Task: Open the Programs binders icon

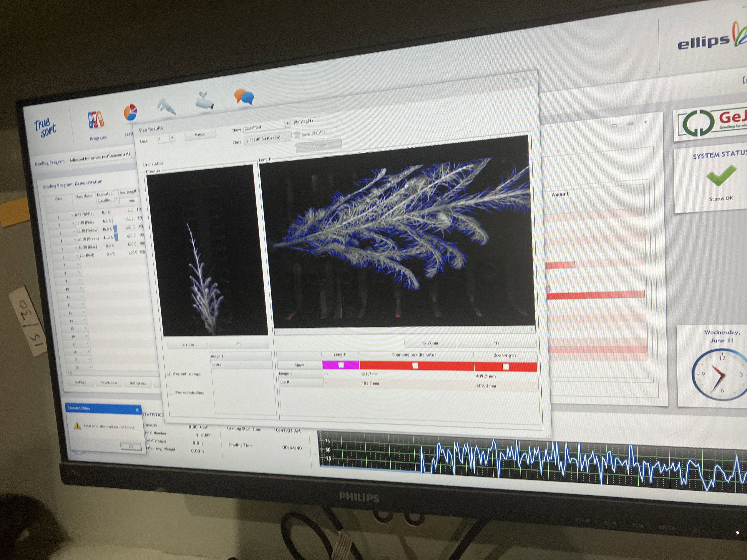Action: coord(96,120)
